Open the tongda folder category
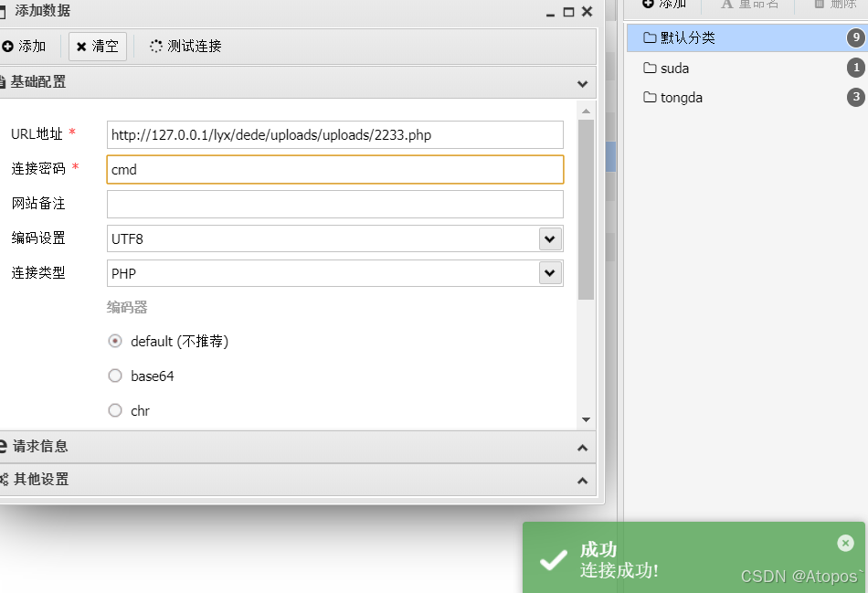Image resolution: width=868 pixels, height=593 pixels. (x=681, y=97)
